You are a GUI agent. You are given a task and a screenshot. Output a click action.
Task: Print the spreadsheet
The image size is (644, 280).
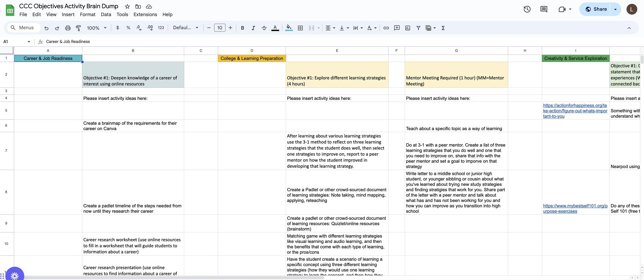tap(68, 28)
